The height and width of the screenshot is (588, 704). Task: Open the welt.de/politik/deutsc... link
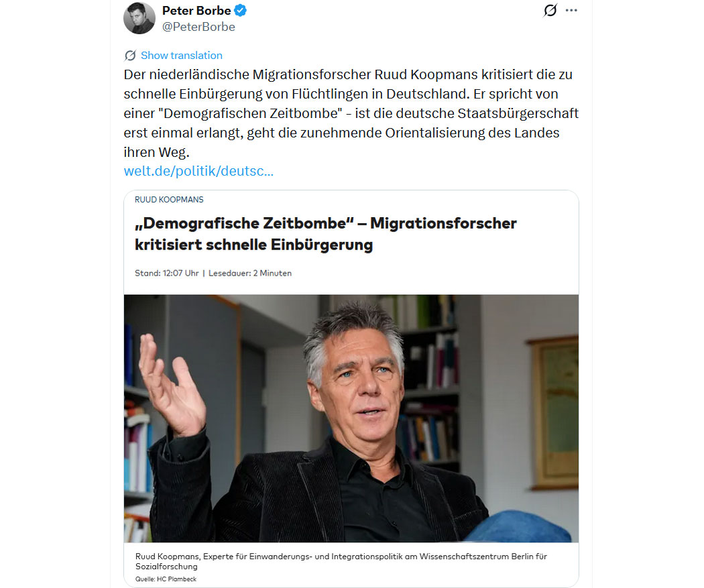point(198,171)
